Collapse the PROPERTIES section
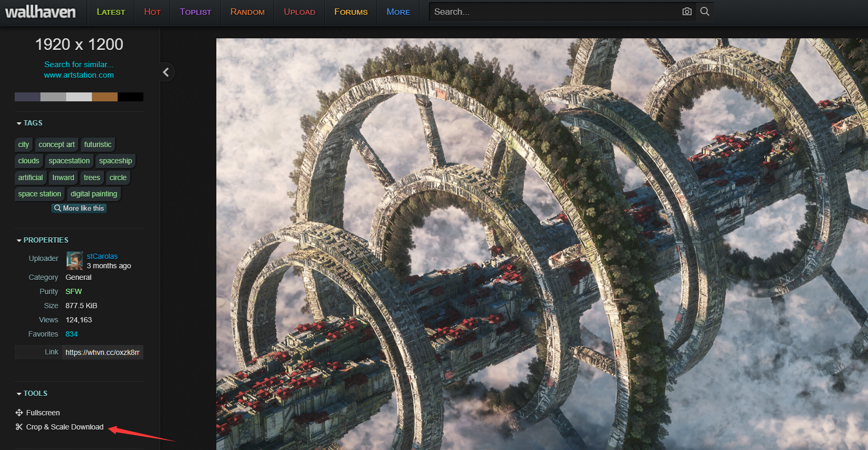The width and height of the screenshot is (868, 450). [x=43, y=240]
